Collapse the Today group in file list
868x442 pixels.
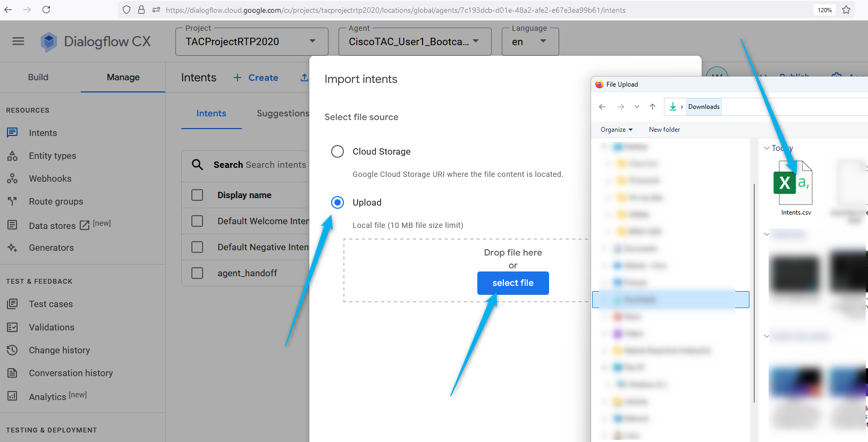(x=766, y=148)
